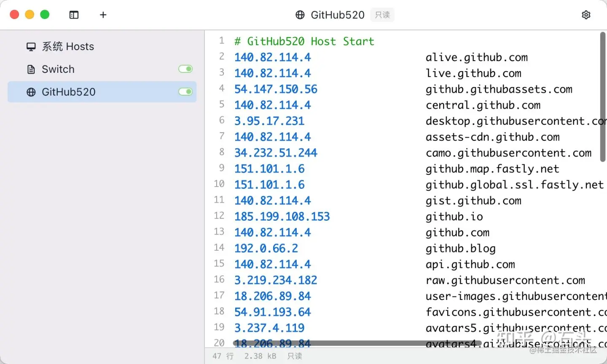Click IP 185.199.108.153

tap(282, 217)
